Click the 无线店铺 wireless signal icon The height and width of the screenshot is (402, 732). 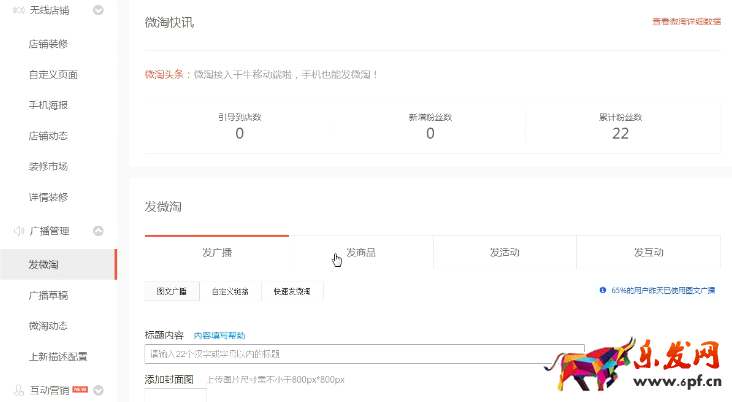coord(18,12)
